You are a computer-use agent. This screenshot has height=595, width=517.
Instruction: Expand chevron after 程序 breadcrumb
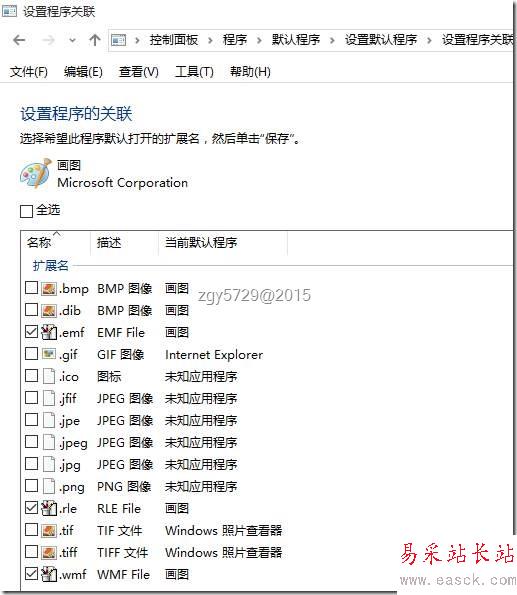pos(259,40)
